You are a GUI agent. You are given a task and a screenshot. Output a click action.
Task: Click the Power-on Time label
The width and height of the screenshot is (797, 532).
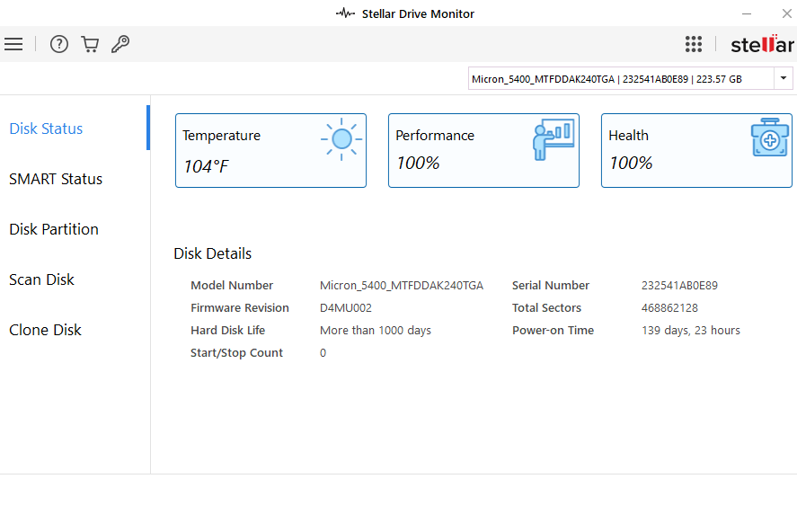pos(553,331)
